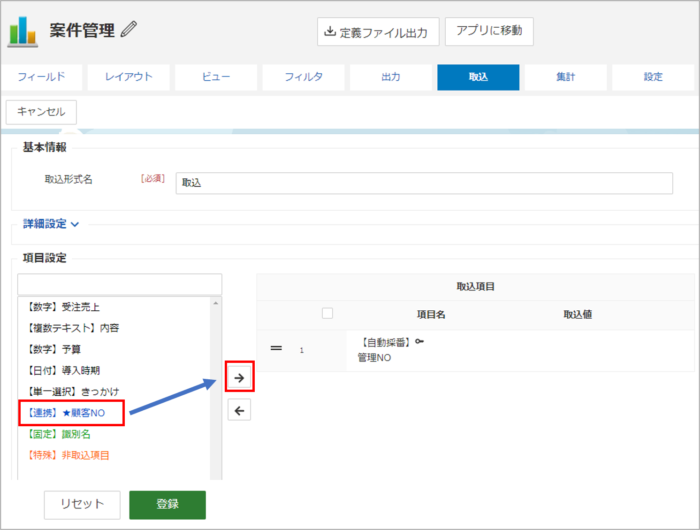Switch to the フィルタ tab

[x=304, y=77]
